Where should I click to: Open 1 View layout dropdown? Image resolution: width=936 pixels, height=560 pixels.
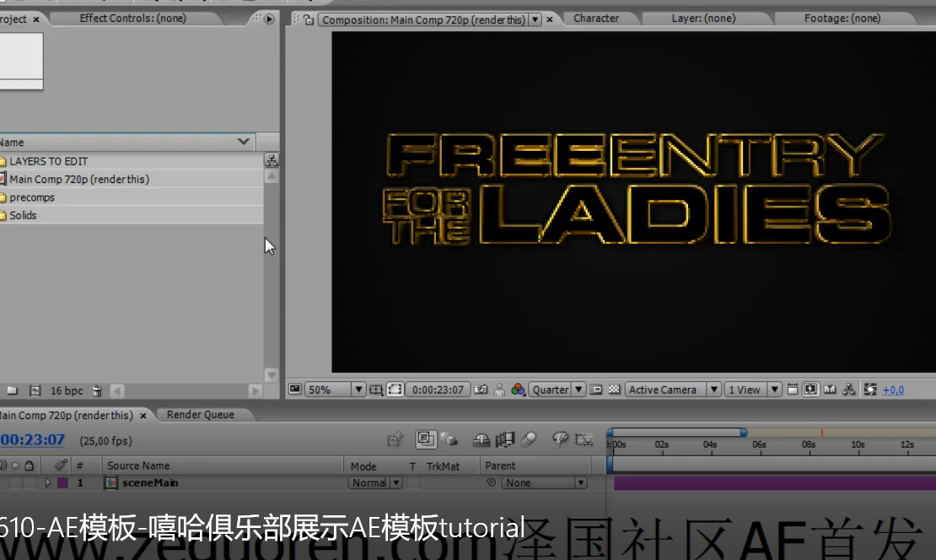pos(753,390)
